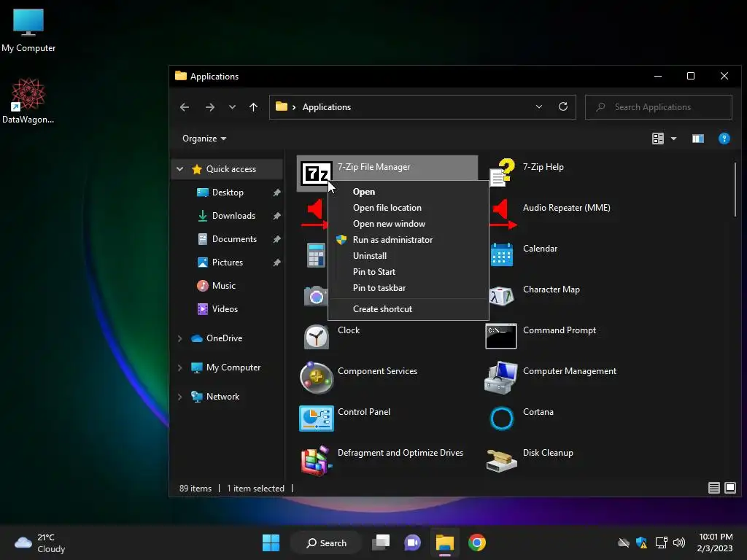747x560 pixels.
Task: Choose Pin to taskbar
Action: (409, 288)
